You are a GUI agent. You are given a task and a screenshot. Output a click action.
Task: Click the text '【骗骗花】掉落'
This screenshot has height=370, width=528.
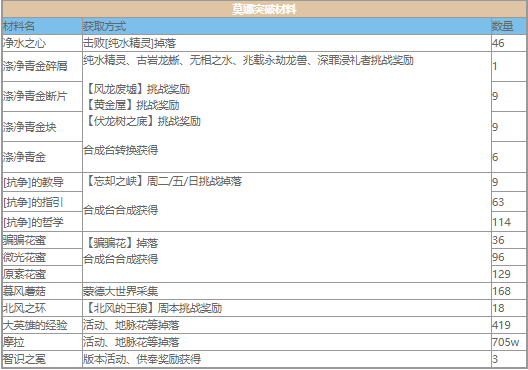pos(121,243)
